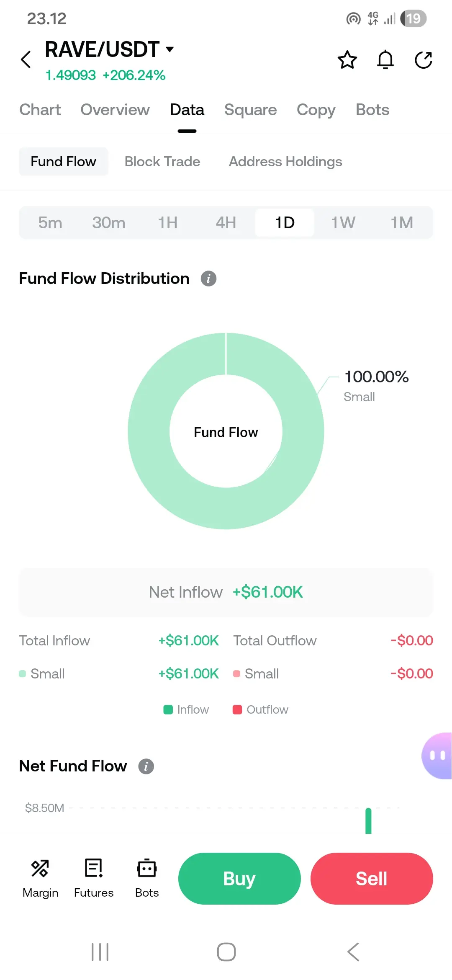
Task: Tap the back arrow beside RAVE/USDT
Action: click(x=26, y=59)
